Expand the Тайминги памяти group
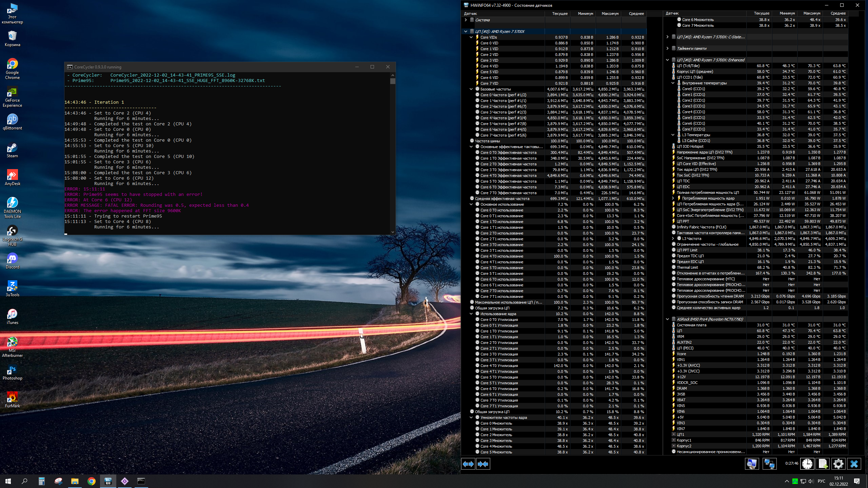868x488 pixels. [667, 48]
